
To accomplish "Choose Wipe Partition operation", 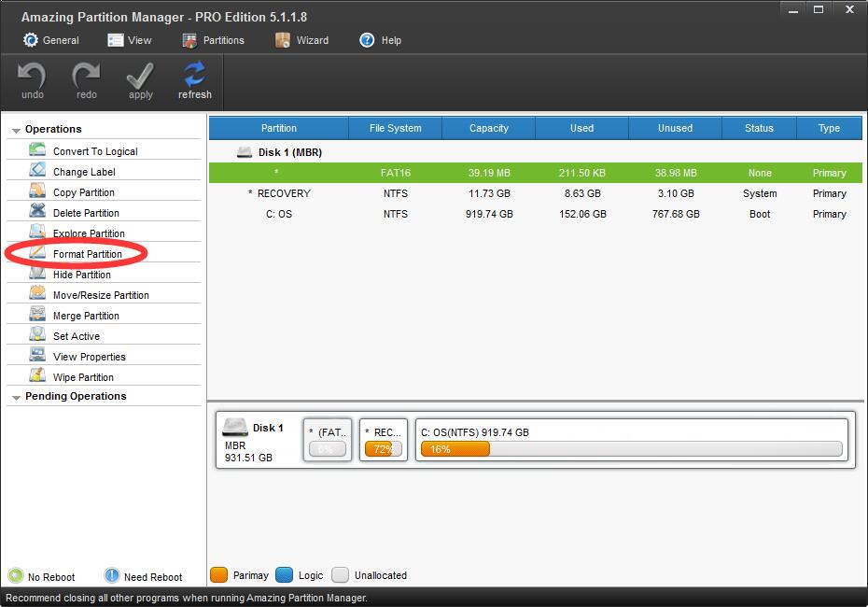I will pyautogui.click(x=83, y=376).
